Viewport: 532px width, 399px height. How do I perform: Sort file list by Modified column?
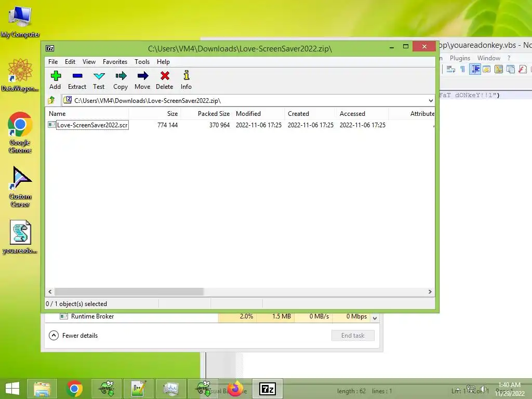pyautogui.click(x=259, y=114)
